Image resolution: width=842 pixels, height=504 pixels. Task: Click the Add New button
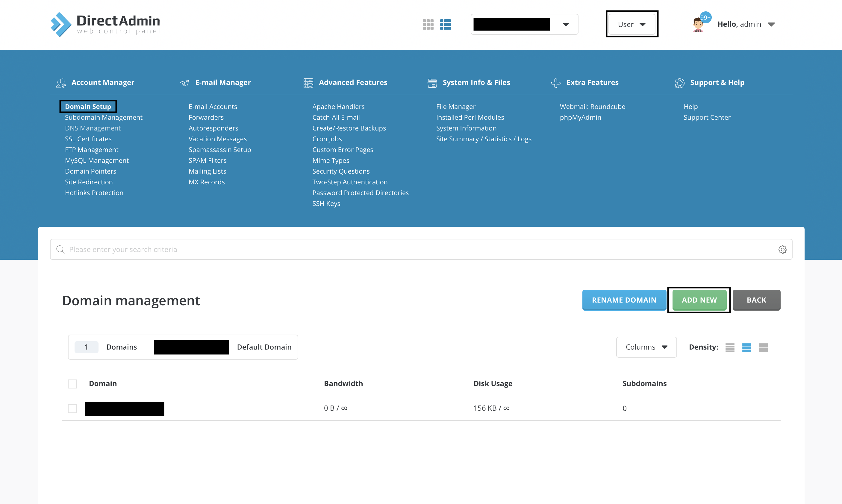point(699,300)
